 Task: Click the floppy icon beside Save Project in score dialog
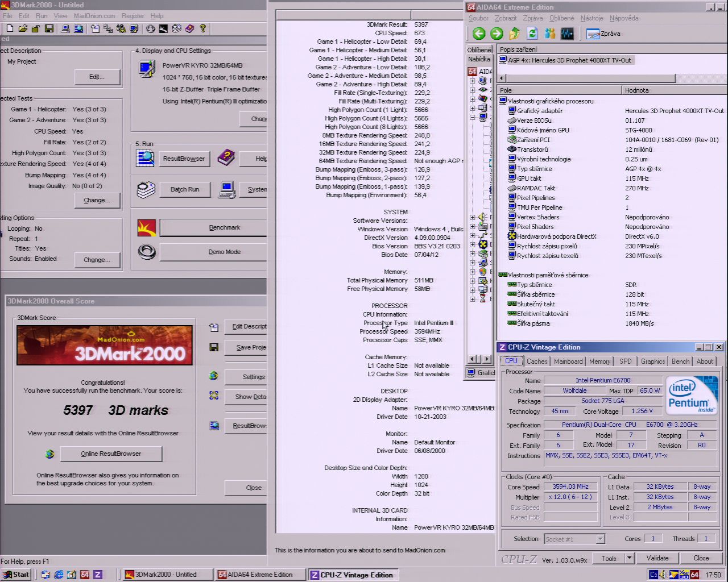click(x=214, y=347)
